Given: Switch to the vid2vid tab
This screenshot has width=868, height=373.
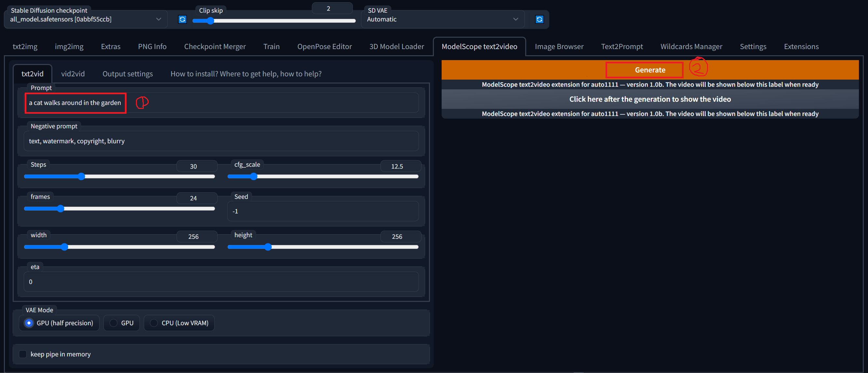Looking at the screenshot, I should tap(73, 74).
